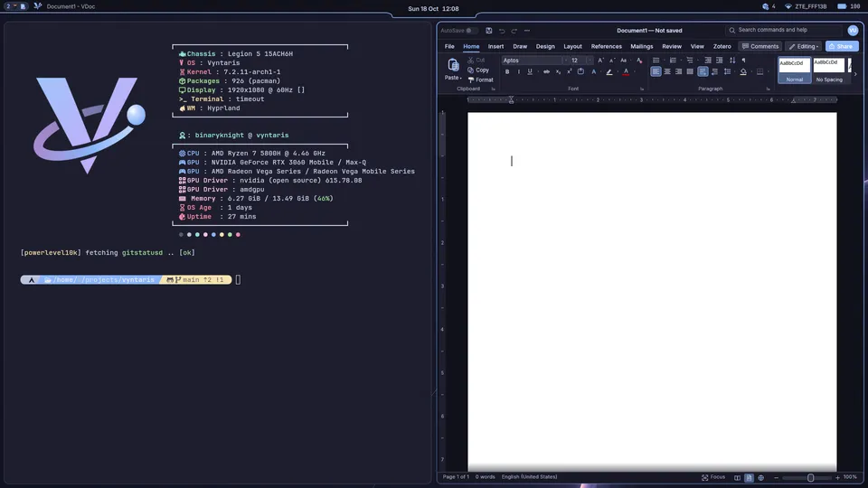Expand the Paste options arrow

point(460,78)
